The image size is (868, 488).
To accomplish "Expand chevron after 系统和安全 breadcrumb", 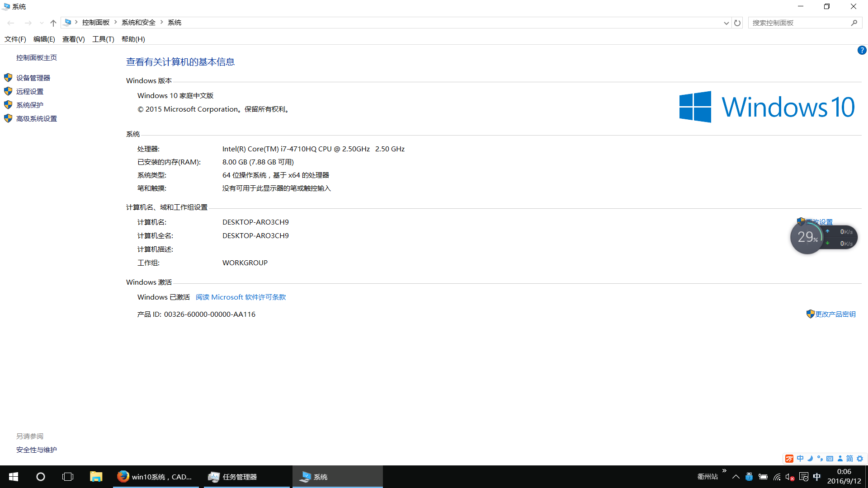I will click(161, 22).
